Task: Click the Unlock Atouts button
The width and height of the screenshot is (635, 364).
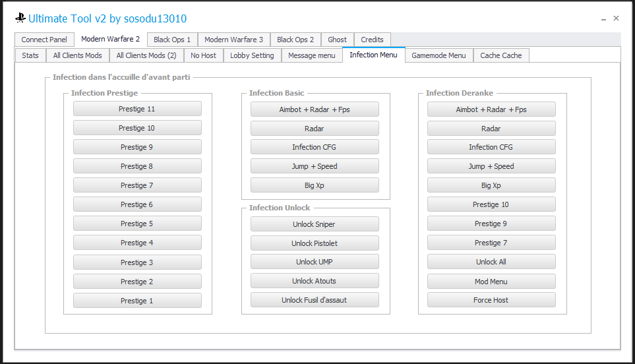Action: click(315, 281)
